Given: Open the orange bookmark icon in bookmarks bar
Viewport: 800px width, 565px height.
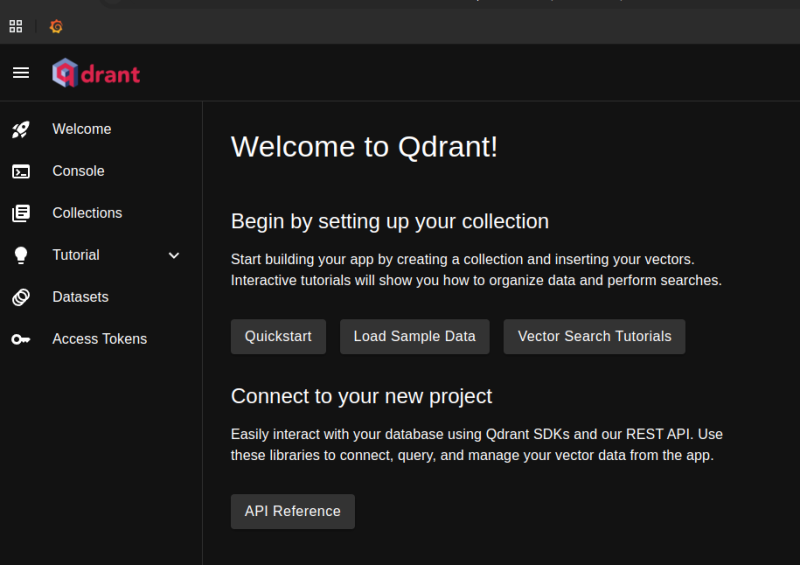Looking at the screenshot, I should coord(56,26).
